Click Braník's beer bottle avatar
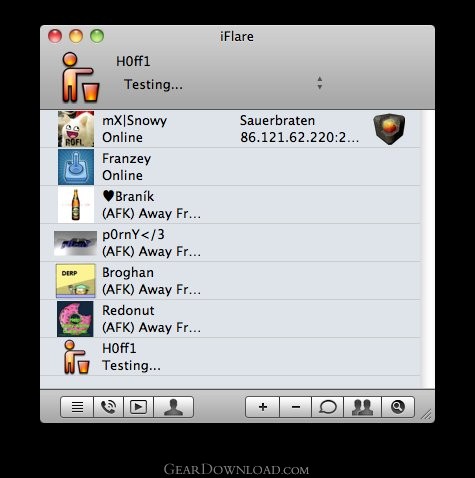The image size is (475, 478). coord(76,205)
